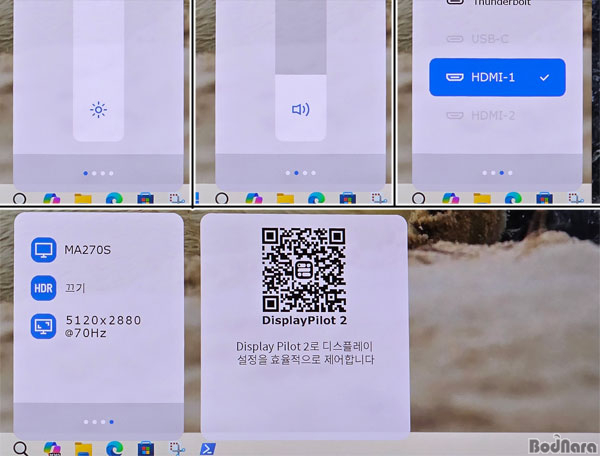Choose the HDMI-2 input source
Image resolution: width=600 pixels, height=456 pixels.
point(481,116)
